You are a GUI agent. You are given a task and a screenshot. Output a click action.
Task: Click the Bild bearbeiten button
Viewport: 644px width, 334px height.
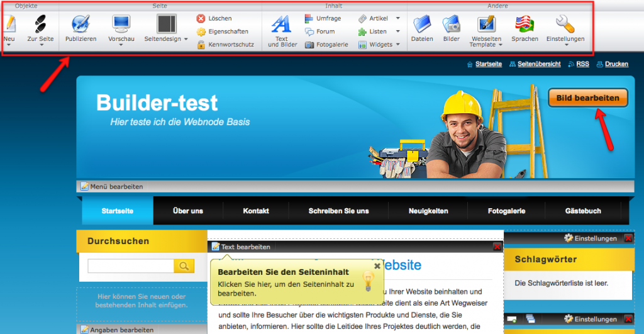point(588,97)
